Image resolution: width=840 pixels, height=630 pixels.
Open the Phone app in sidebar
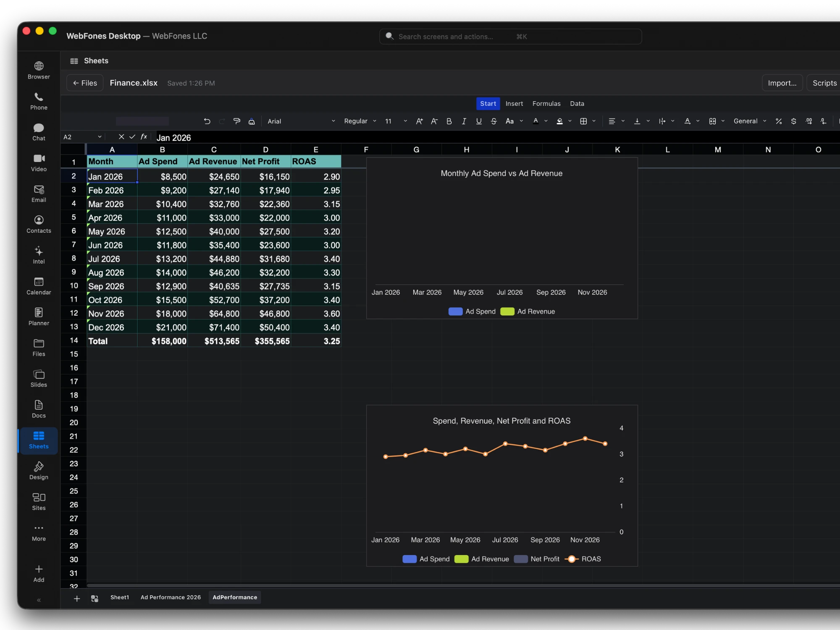39,101
